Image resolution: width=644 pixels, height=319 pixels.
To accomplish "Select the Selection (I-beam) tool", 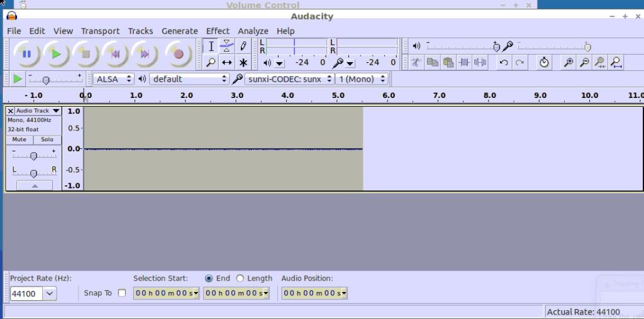I will tap(211, 46).
